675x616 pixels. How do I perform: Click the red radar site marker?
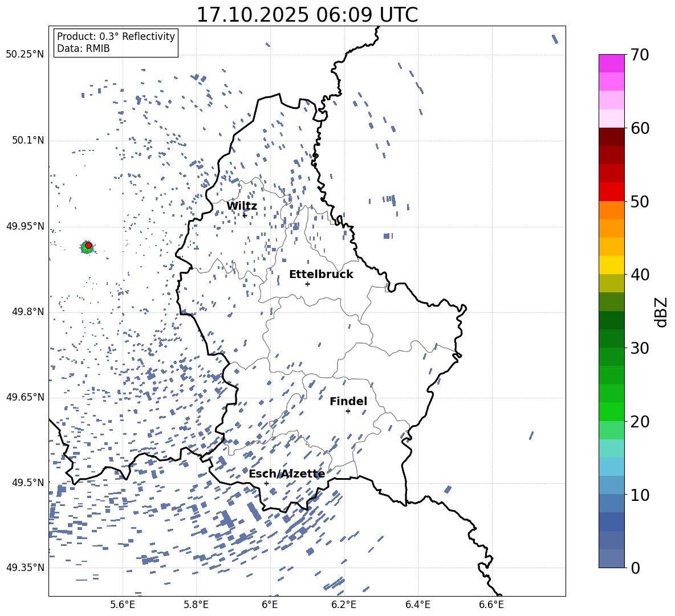point(88,245)
